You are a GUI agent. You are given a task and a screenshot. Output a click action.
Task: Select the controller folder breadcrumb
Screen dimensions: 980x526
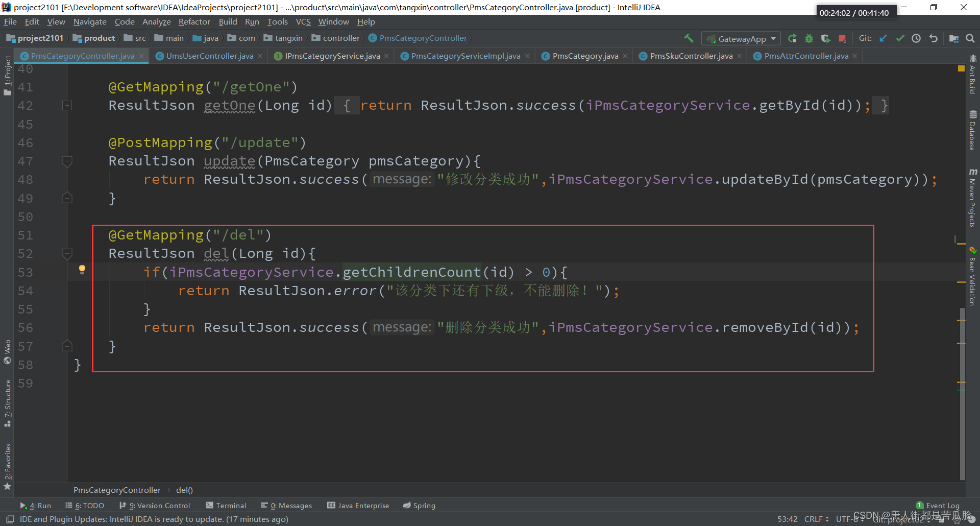pyautogui.click(x=335, y=38)
